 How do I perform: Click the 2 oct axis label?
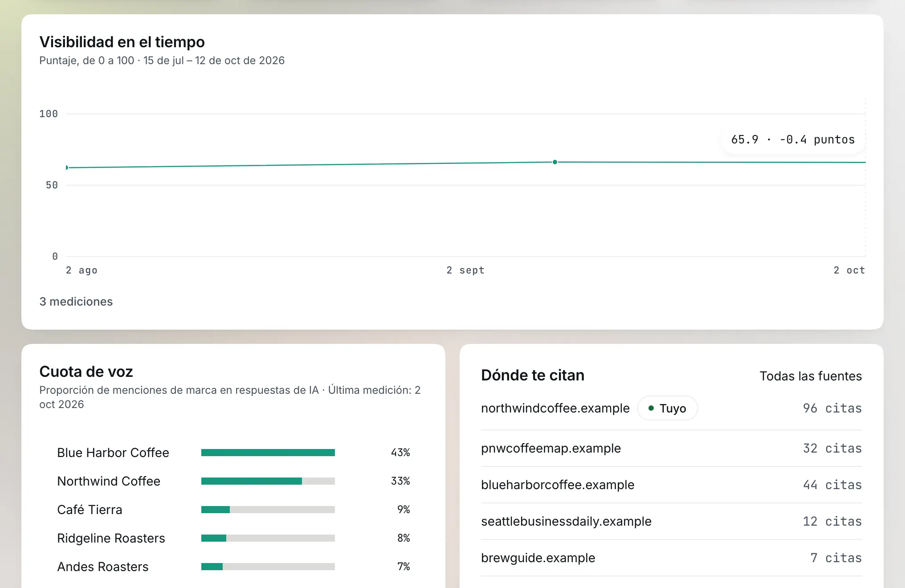click(x=849, y=270)
